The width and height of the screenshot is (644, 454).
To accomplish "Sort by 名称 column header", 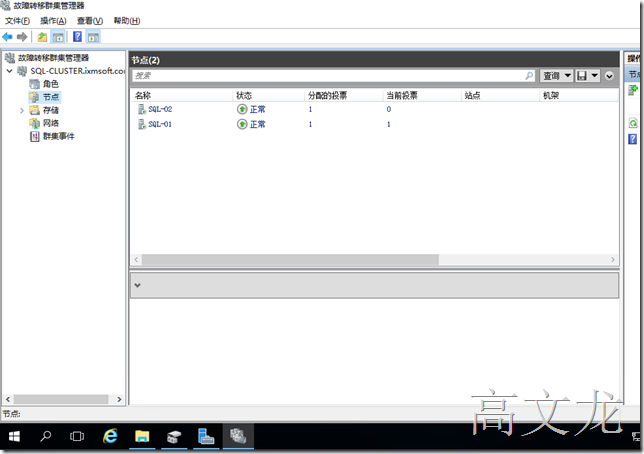I will pyautogui.click(x=182, y=96).
